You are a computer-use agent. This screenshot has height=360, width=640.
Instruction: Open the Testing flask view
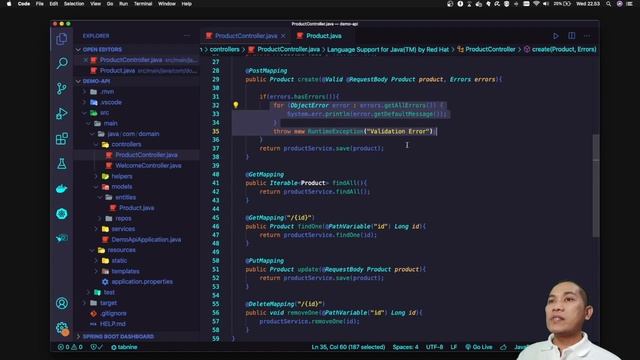pyautogui.click(x=62, y=164)
